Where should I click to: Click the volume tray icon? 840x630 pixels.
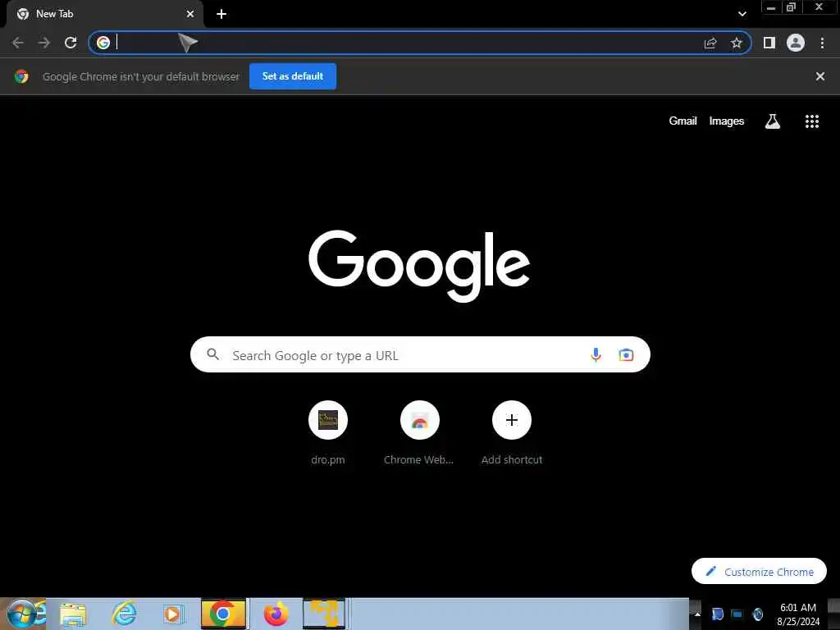coord(757,614)
